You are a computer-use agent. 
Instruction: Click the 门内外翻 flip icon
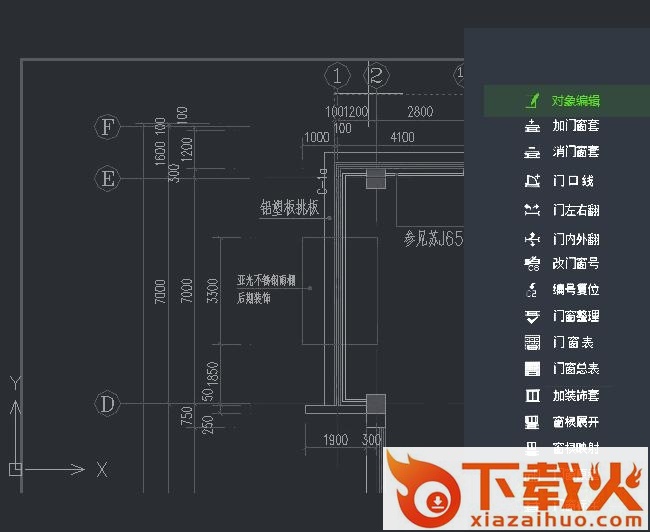[x=532, y=239]
